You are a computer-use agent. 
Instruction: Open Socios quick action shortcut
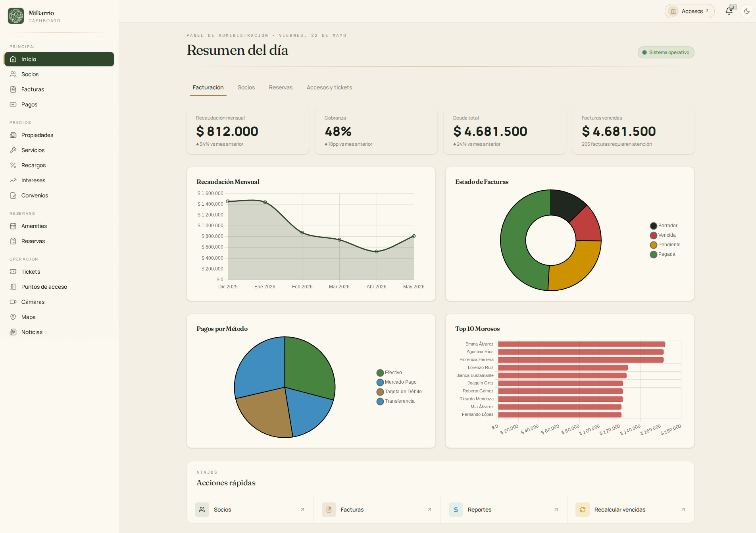tap(250, 510)
